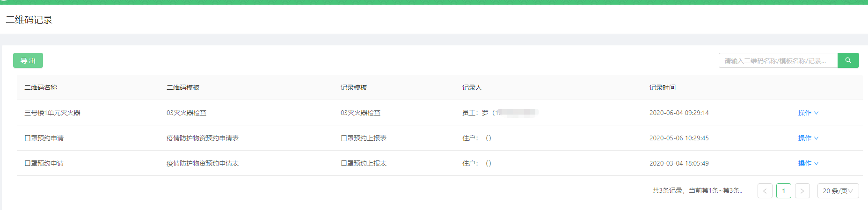Click the 二维码记录 page title
This screenshot has width=868, height=210.
(29, 20)
